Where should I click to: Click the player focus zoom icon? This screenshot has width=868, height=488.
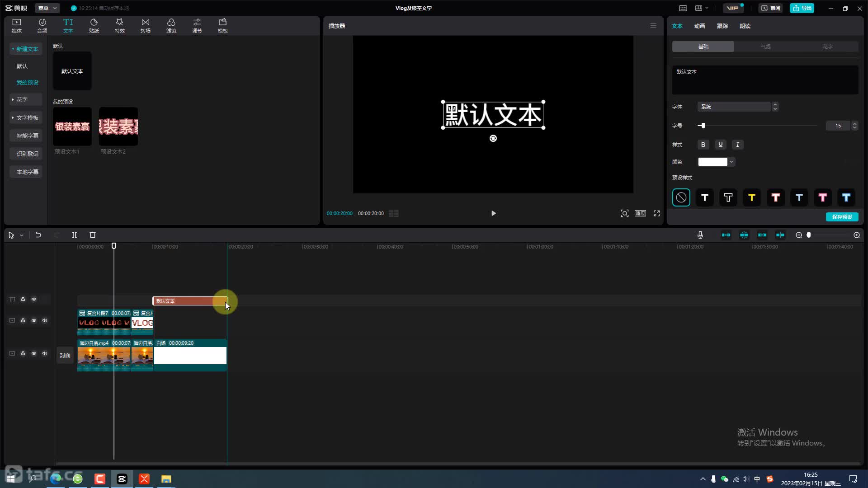click(624, 213)
